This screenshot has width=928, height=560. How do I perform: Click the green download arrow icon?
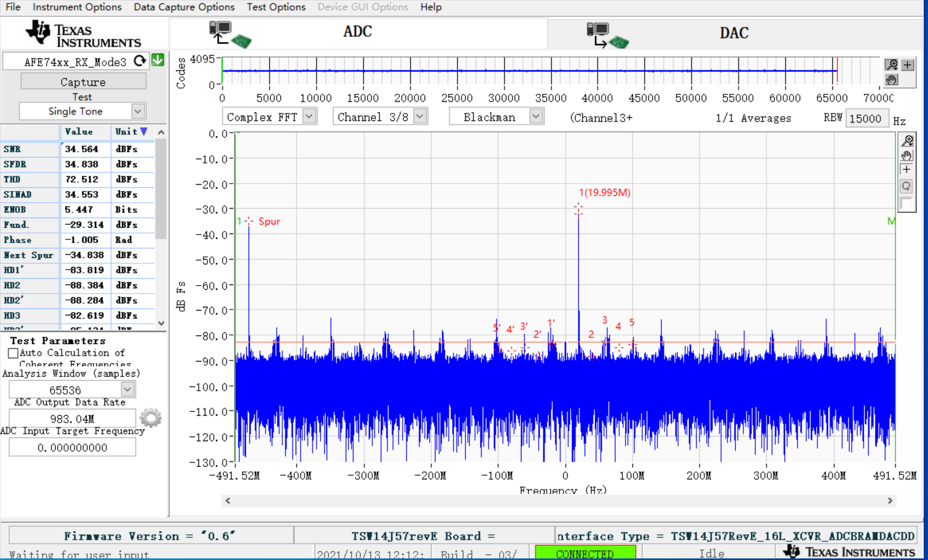(158, 60)
